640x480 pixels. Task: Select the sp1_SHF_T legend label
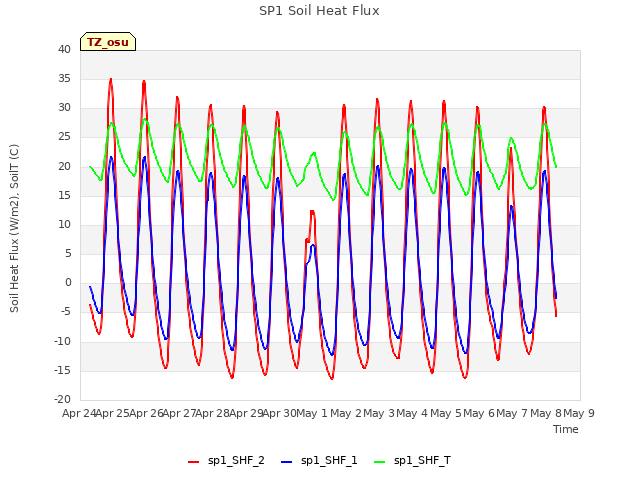click(x=422, y=461)
